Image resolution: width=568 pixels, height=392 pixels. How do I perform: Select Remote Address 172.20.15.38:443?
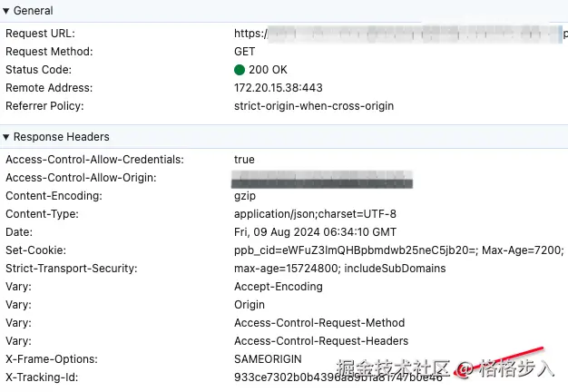click(278, 88)
